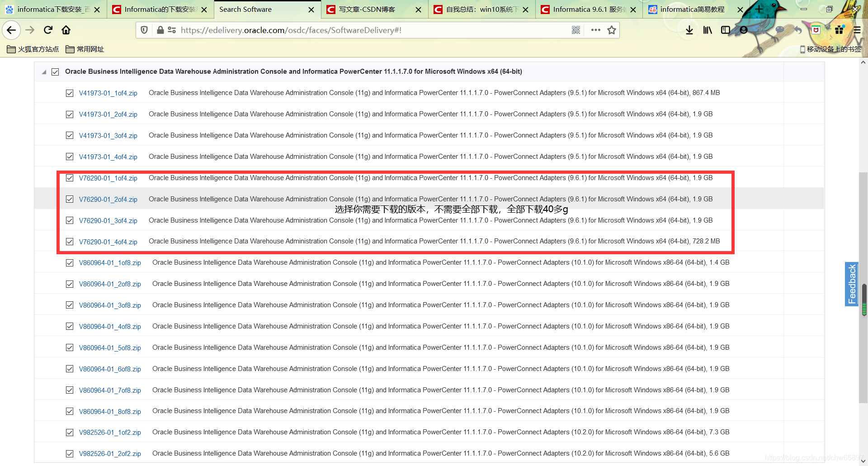Download V860964-01_2of8.zip link

(x=110, y=284)
